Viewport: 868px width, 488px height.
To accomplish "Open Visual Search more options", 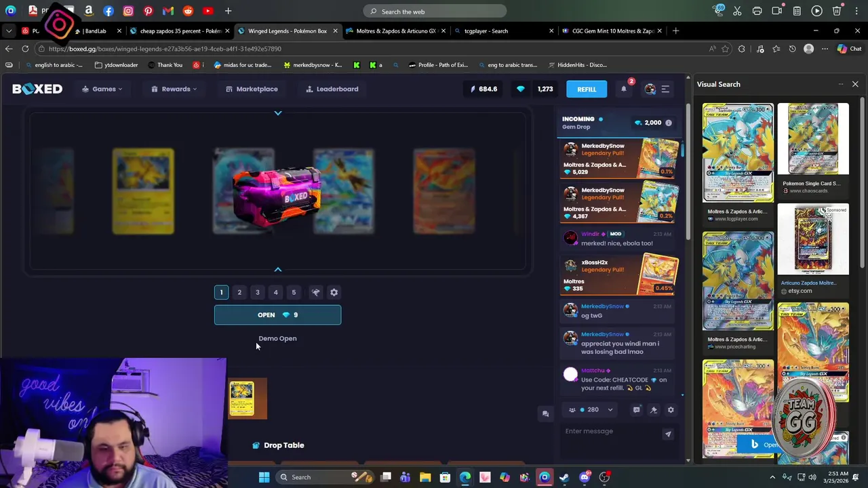I will 840,84.
